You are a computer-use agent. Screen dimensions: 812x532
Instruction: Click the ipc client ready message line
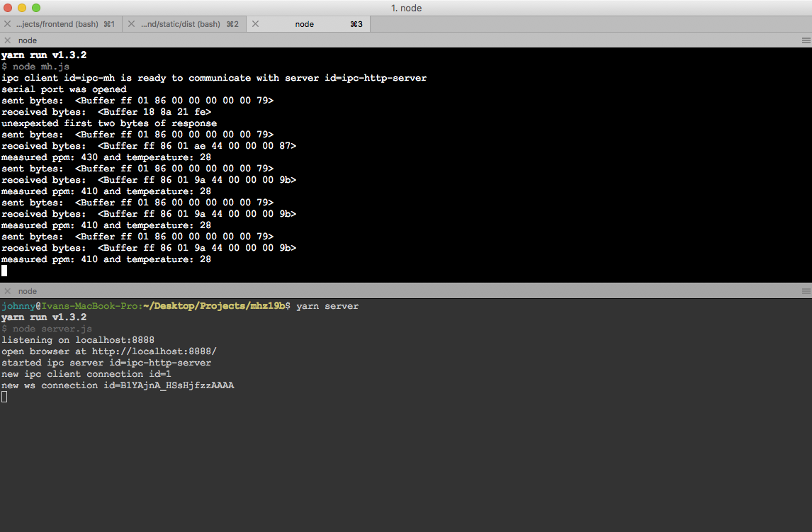[214, 78]
